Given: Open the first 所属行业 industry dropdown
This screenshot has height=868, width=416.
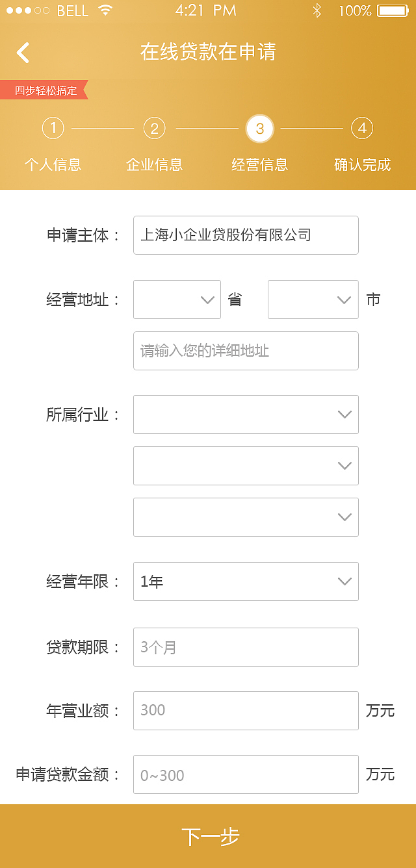Looking at the screenshot, I should click(246, 415).
